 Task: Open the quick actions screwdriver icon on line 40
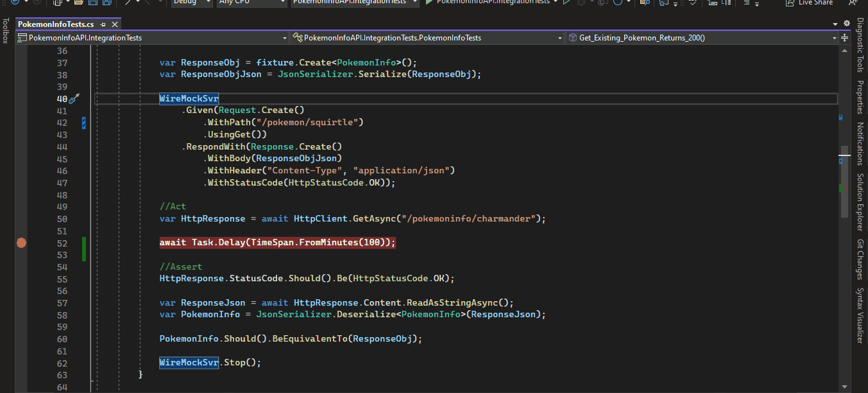click(x=74, y=98)
